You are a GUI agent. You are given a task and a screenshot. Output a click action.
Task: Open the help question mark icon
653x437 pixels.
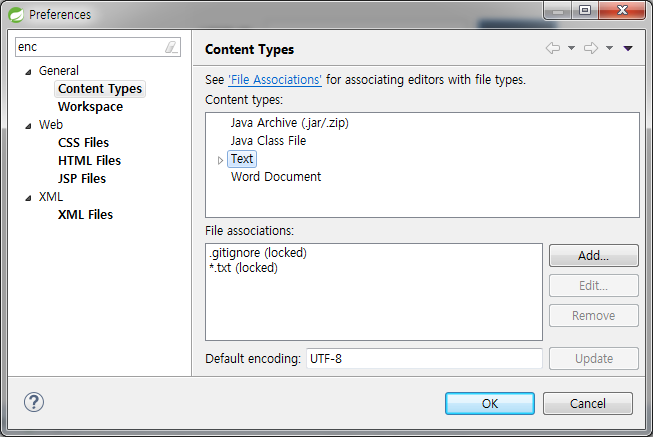pyautogui.click(x=34, y=402)
